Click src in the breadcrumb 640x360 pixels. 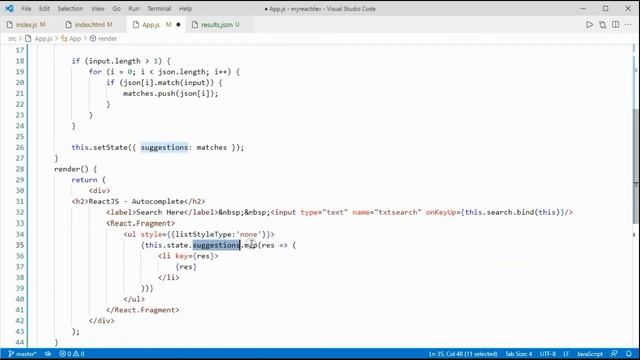(x=12, y=38)
